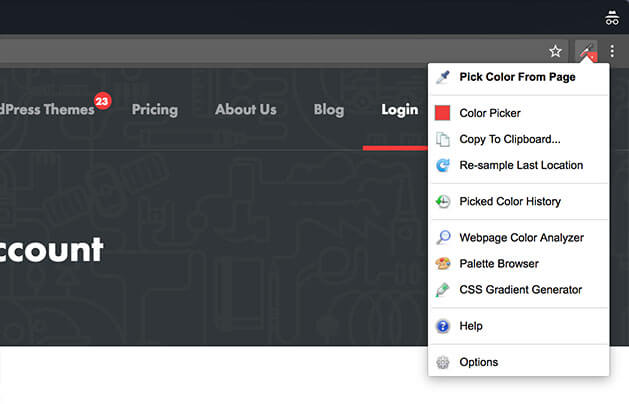Click the blue Help question mark icon

coord(443,326)
